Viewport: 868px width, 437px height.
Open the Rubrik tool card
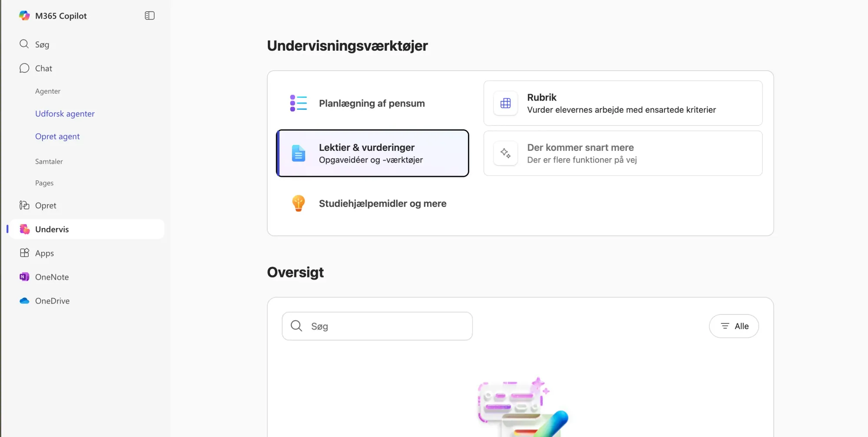click(x=623, y=104)
